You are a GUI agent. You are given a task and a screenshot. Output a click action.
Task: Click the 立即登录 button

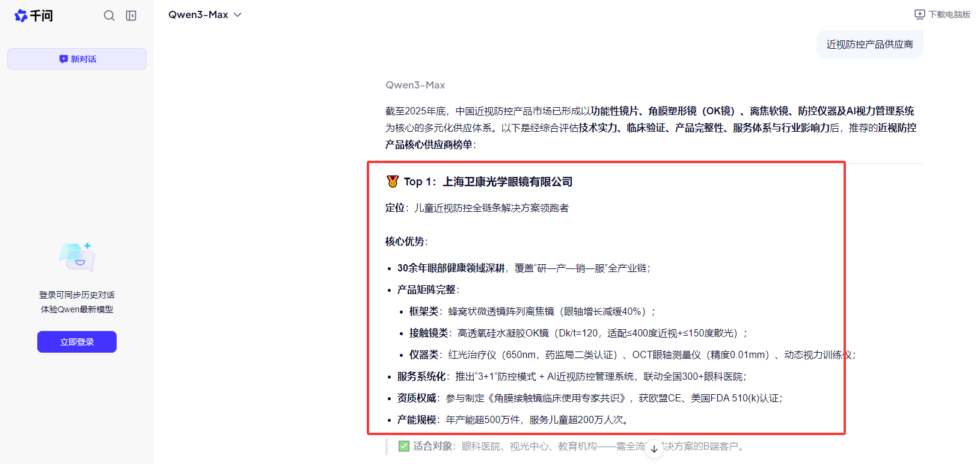point(77,342)
